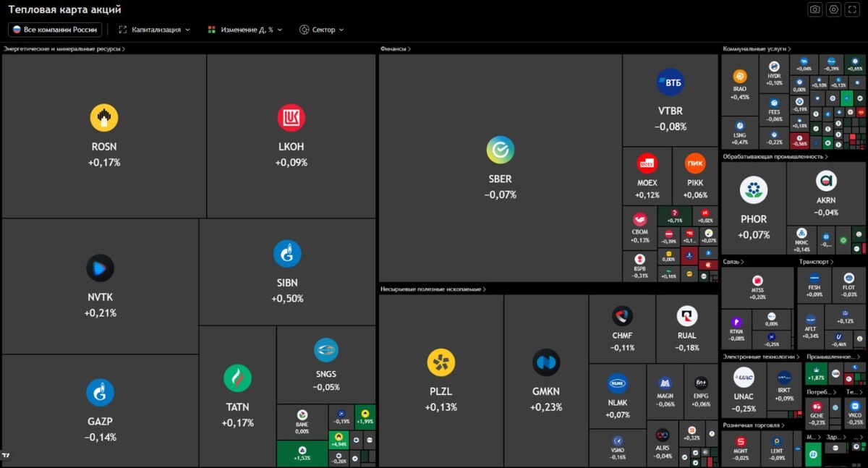The image size is (868, 468).
Task: Expand the Электронные технологии sector
Action: pyautogui.click(x=762, y=357)
